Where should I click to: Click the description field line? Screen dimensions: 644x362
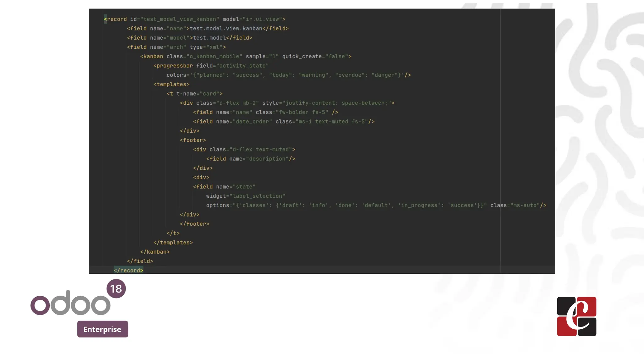(251, 159)
